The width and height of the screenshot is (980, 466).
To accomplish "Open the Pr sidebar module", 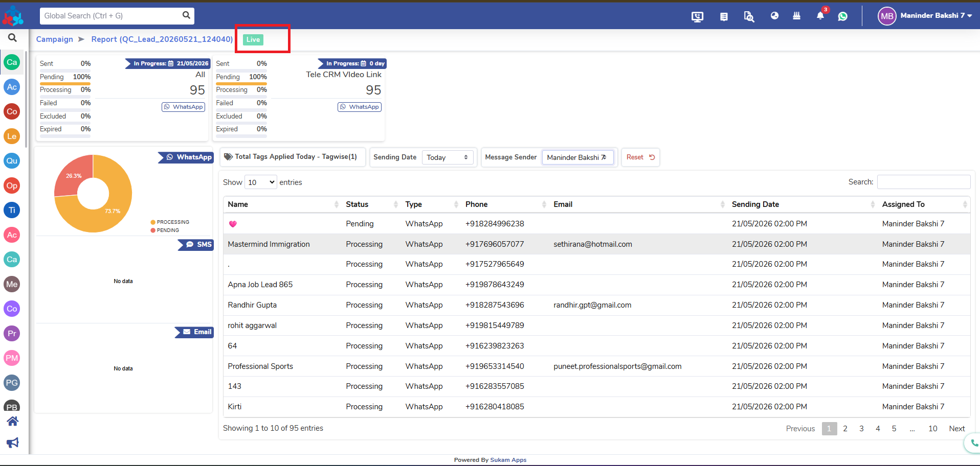I will click(x=12, y=334).
